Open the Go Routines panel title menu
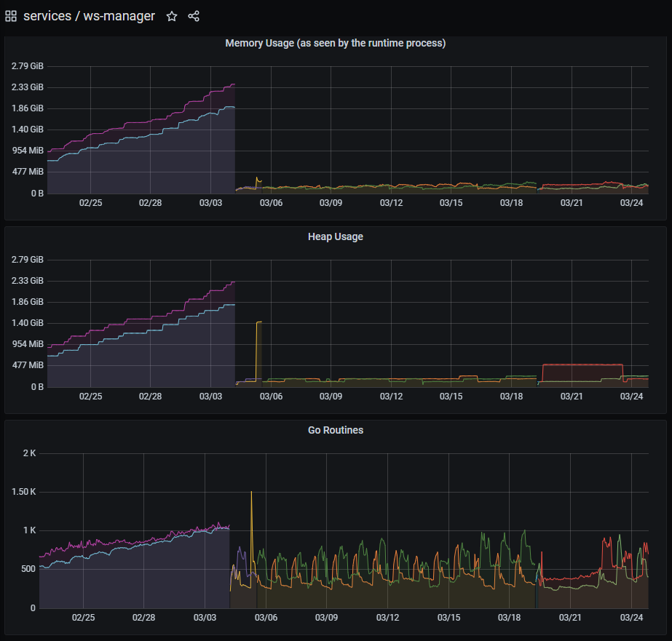Image resolution: width=672 pixels, height=641 pixels. point(335,430)
